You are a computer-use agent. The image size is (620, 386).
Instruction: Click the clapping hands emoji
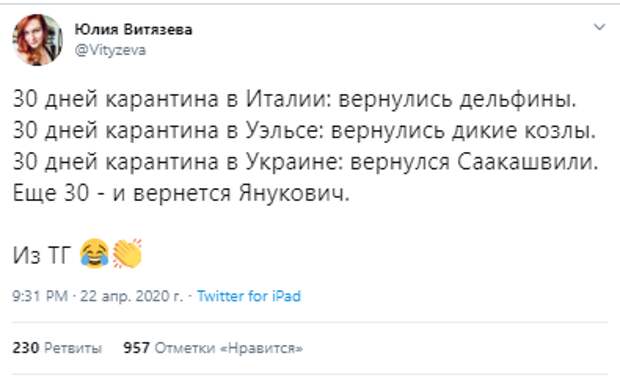127,253
